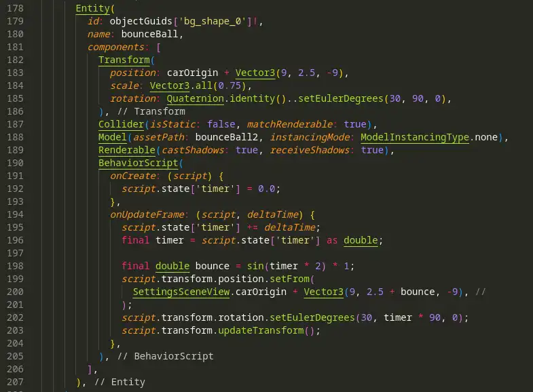This screenshot has width=533, height=392.
Task: Click the BehaviorScript constructor name
Action: tap(139, 163)
